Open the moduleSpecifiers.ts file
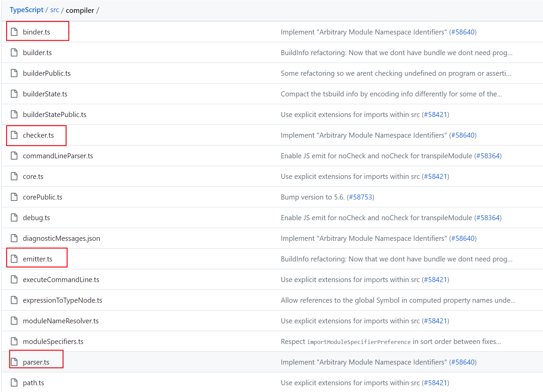Image resolution: width=543 pixels, height=392 pixels. click(x=53, y=341)
